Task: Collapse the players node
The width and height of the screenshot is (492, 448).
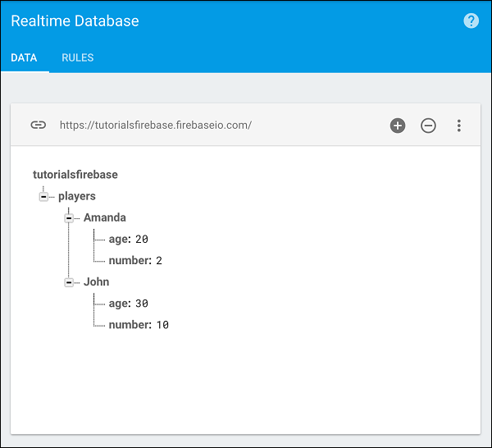Action: 43,197
